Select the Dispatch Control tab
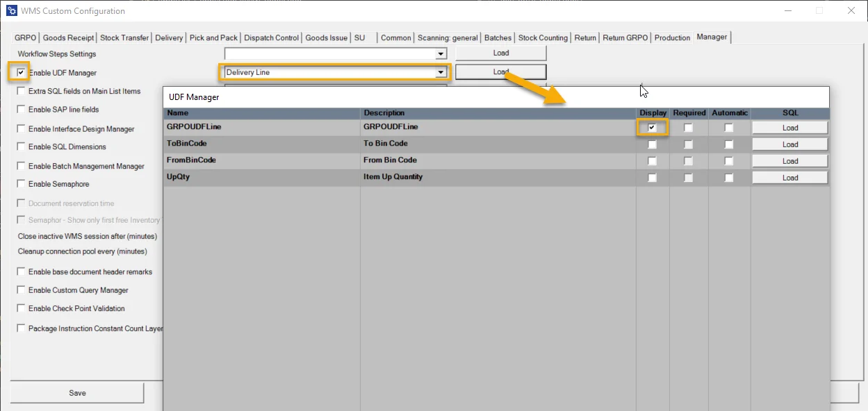 (272, 37)
